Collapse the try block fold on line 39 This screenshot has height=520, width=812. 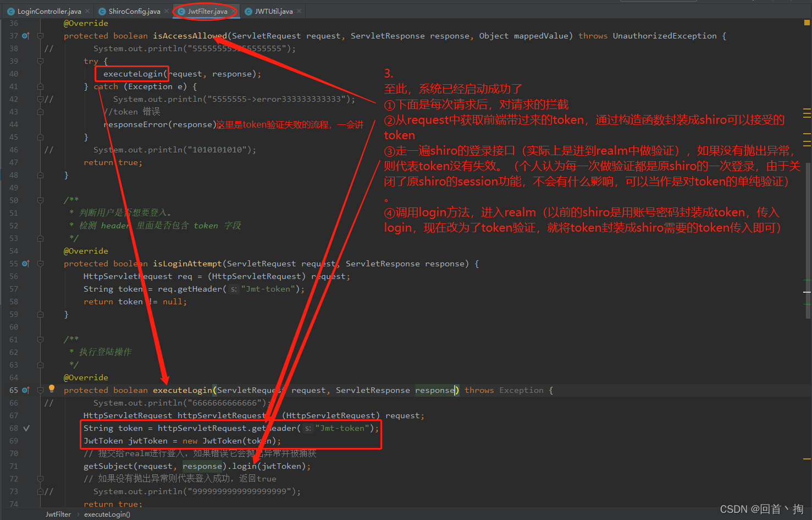(x=40, y=61)
